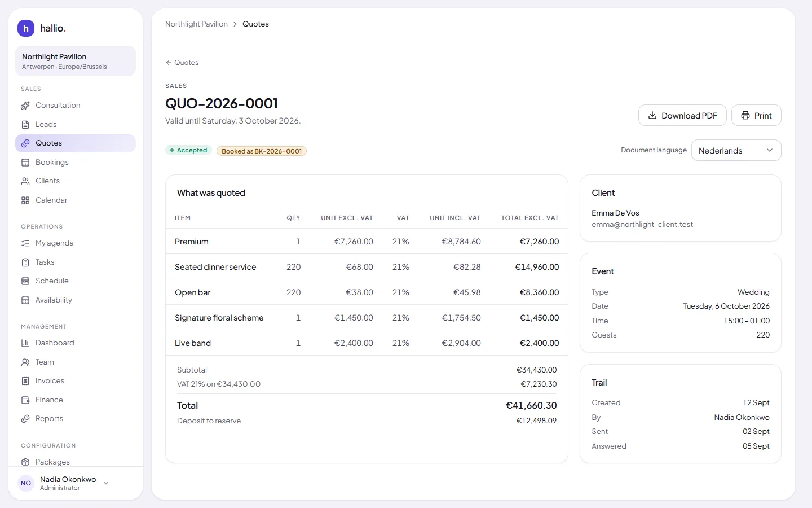Click the Live band item name

193,343
